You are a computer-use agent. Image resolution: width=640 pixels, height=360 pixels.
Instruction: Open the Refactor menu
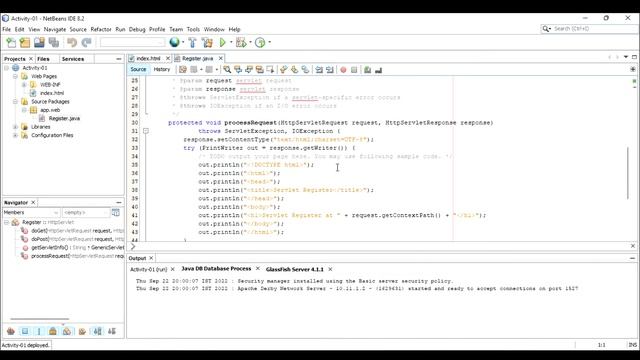[x=101, y=29]
